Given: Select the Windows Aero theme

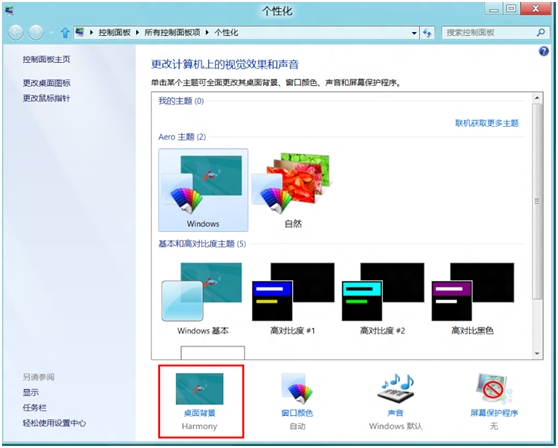Looking at the screenshot, I should coord(203,190).
